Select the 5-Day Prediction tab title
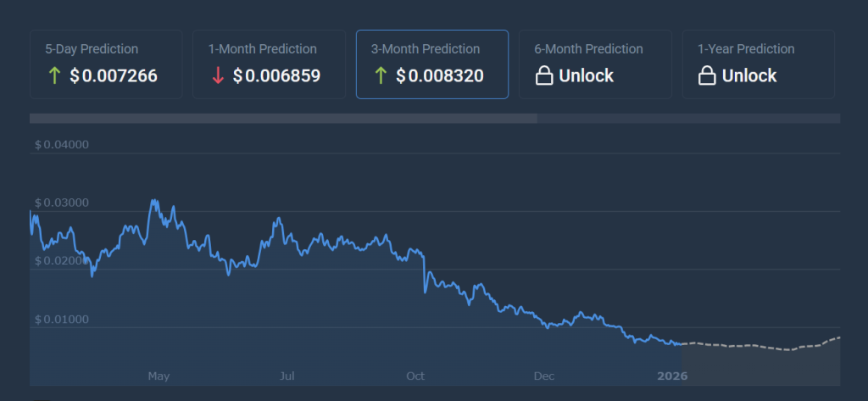 (92, 49)
